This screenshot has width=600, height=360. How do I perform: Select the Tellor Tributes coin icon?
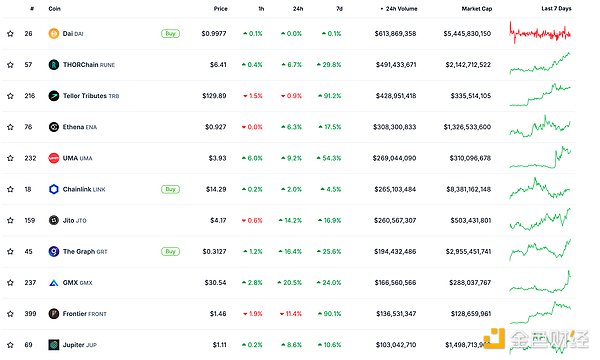[54, 96]
